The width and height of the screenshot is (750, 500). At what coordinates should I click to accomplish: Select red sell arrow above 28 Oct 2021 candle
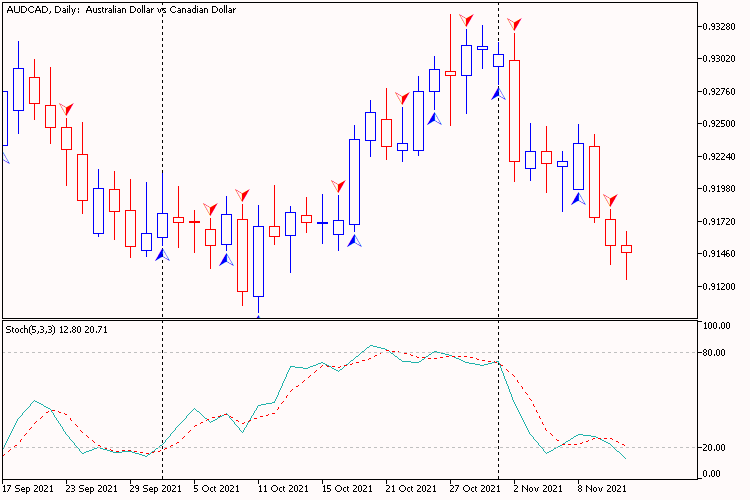tap(466, 20)
